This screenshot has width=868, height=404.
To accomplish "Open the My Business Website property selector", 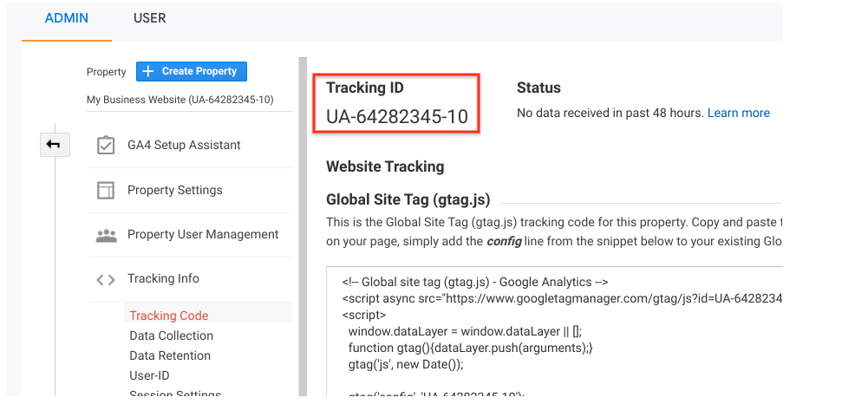I will (x=190, y=101).
